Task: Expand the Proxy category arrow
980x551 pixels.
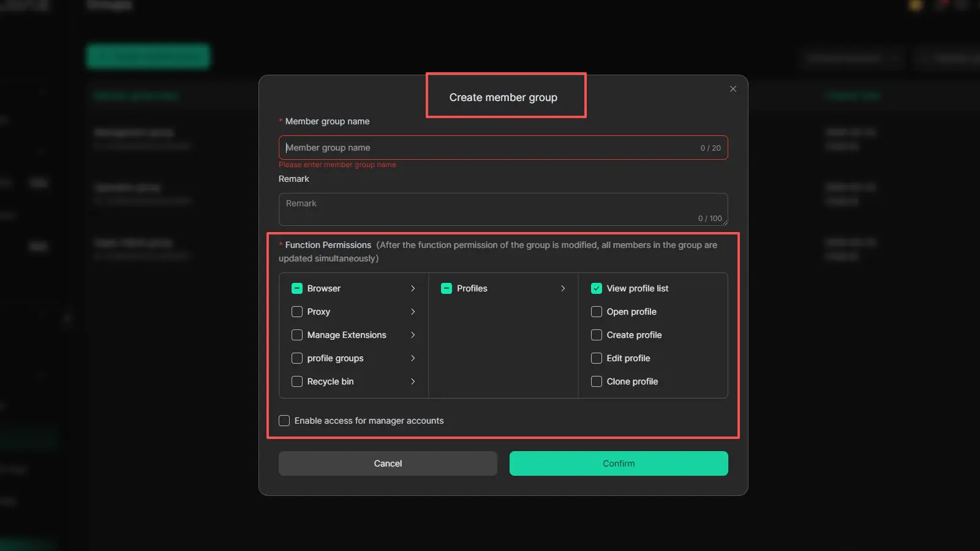Action: [413, 312]
